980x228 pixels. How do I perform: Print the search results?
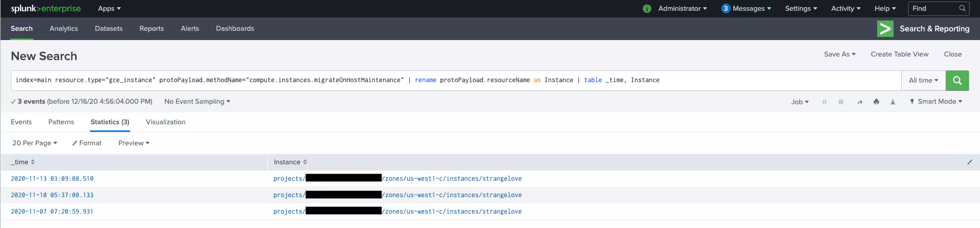point(876,102)
